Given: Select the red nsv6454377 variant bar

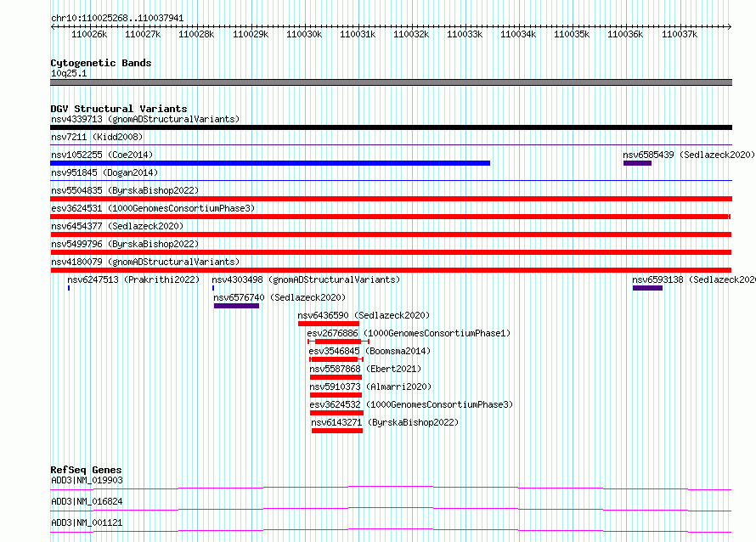Looking at the screenshot, I should (391, 234).
